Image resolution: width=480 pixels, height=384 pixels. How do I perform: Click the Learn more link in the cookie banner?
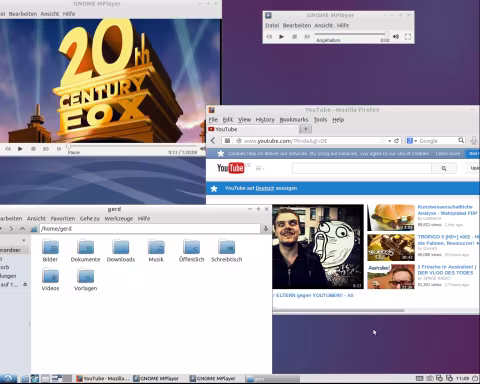point(448,154)
